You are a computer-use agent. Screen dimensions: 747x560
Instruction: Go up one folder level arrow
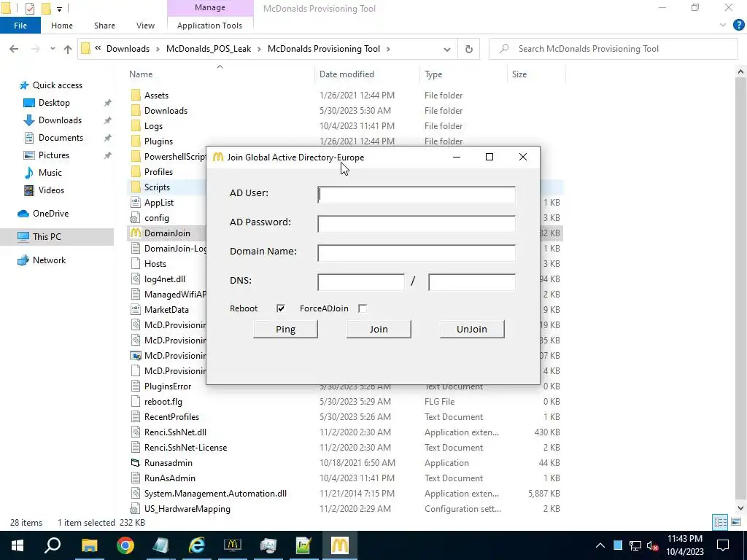(x=68, y=49)
